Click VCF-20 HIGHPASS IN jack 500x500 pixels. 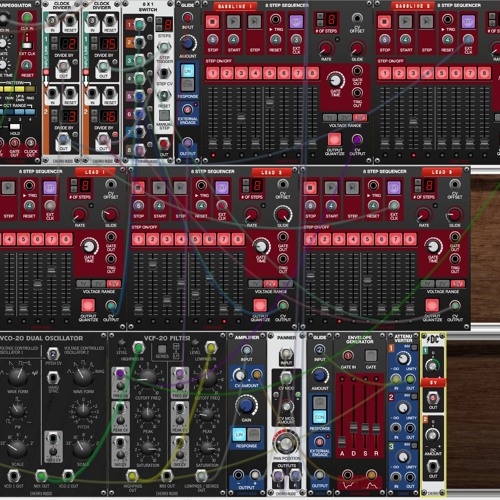[x=138, y=348]
